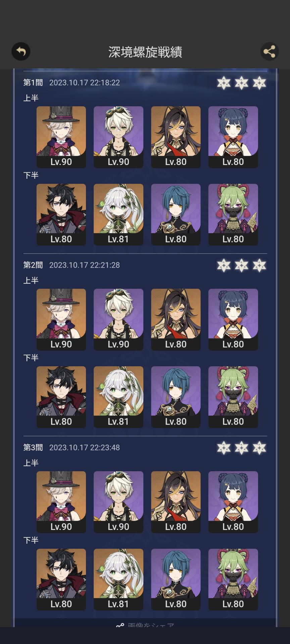Screen dimensions: 290x644
Task: Select blue-haired girl Lv.80 in Chamber 1 first half
Action: pos(233,137)
